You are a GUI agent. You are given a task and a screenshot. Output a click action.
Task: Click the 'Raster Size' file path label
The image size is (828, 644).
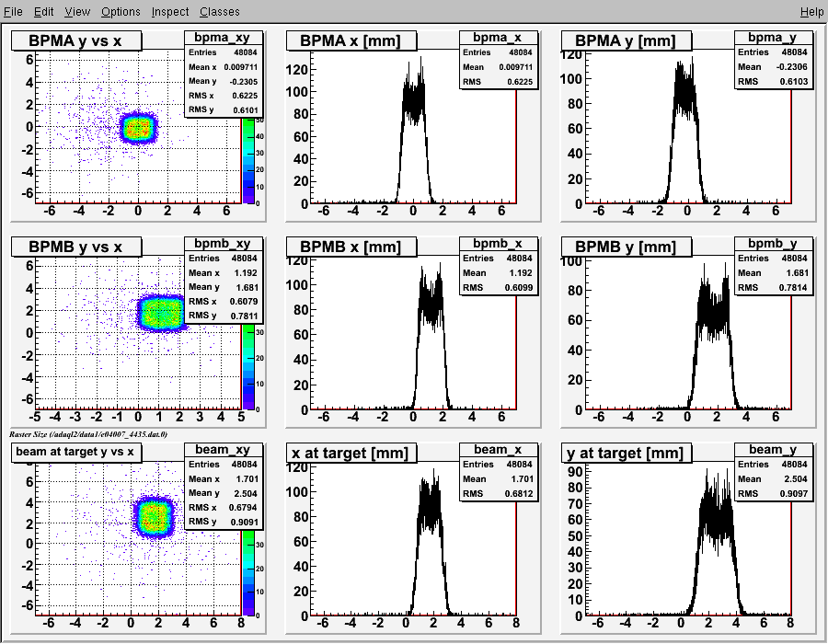click(87, 434)
